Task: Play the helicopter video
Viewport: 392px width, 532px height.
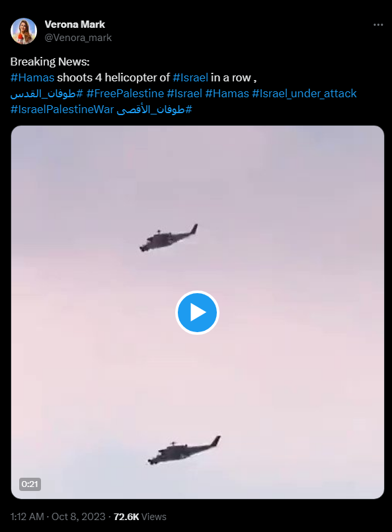Action: click(197, 312)
